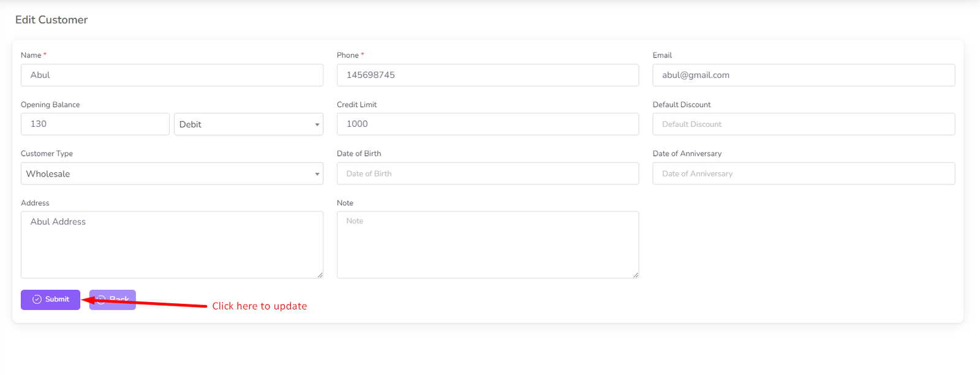980x375 pixels.
Task: Click the Credit Limit field label
Action: pyautogui.click(x=356, y=105)
